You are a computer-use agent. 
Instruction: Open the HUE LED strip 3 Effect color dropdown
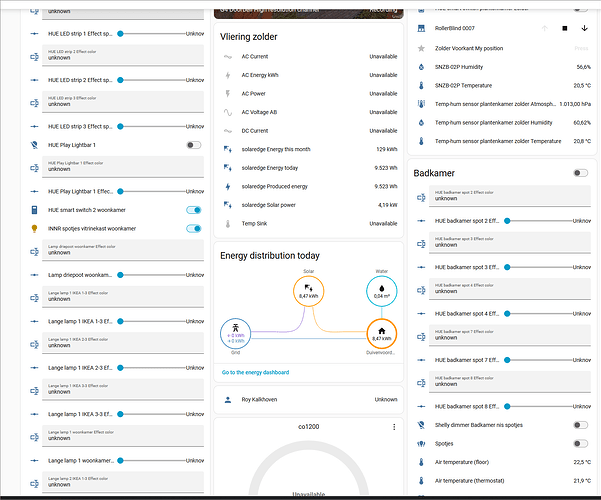tap(123, 102)
